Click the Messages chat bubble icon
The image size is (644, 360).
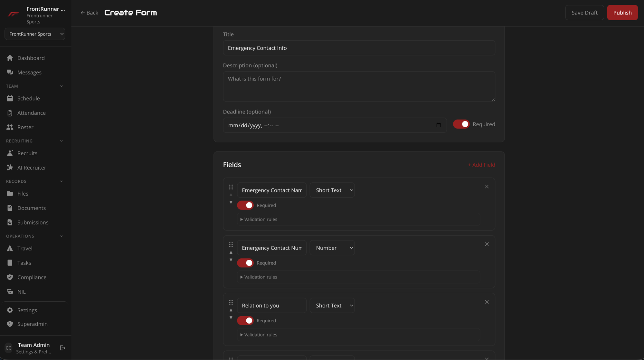coord(10,73)
